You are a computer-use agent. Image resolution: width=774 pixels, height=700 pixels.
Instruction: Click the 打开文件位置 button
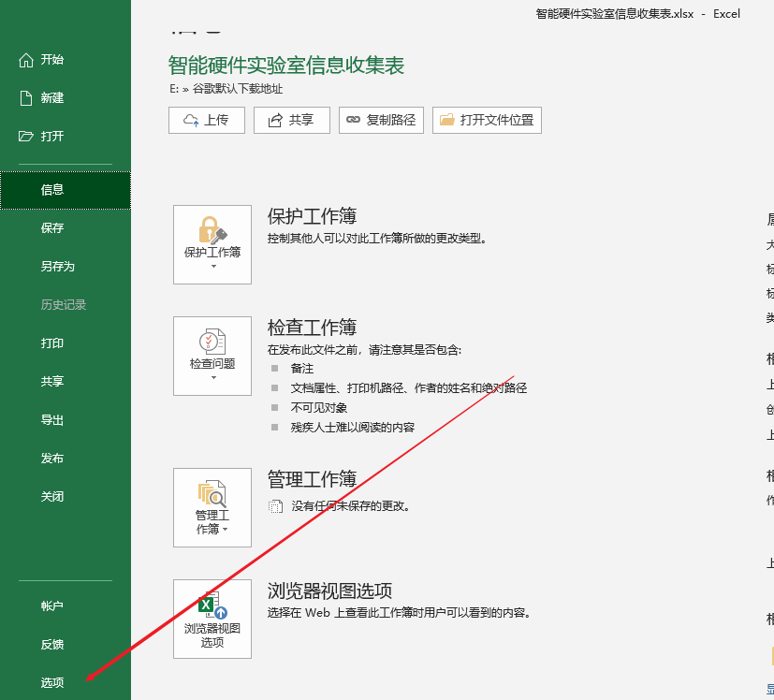point(487,121)
